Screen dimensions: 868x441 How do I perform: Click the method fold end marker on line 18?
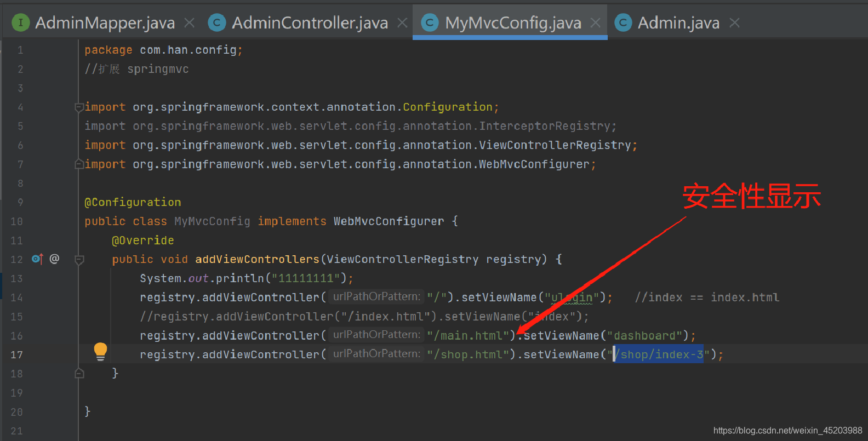(x=79, y=374)
